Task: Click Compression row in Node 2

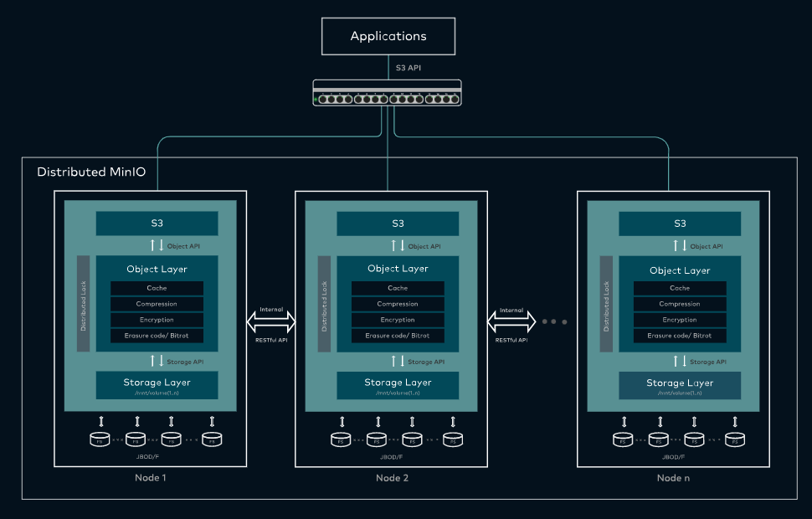Action: (x=398, y=304)
